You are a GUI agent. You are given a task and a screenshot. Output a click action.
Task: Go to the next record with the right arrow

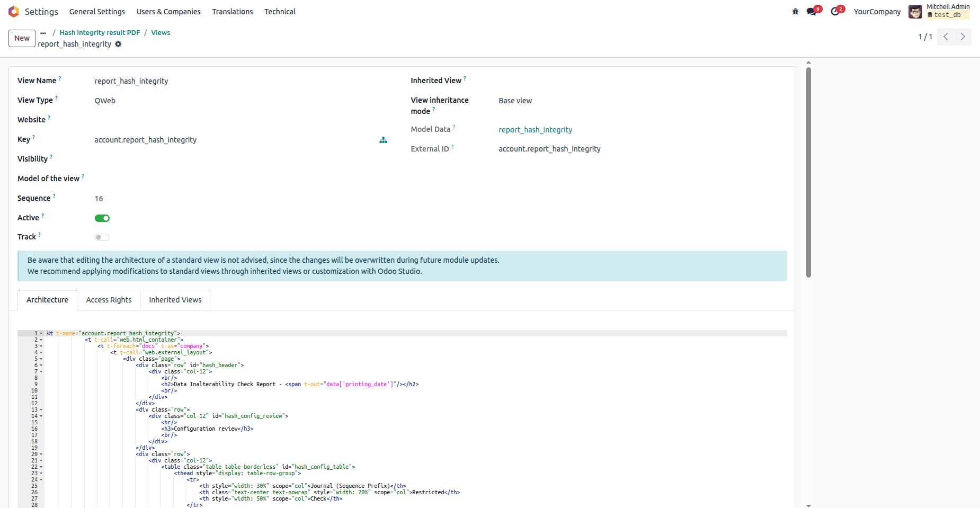tap(963, 37)
